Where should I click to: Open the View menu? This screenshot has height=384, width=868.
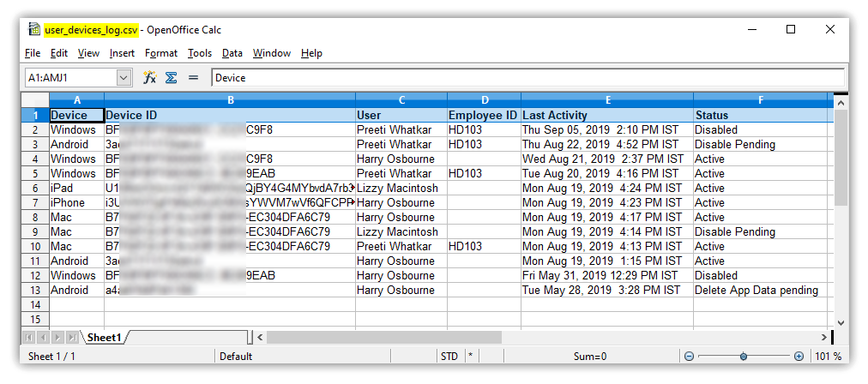(88, 53)
